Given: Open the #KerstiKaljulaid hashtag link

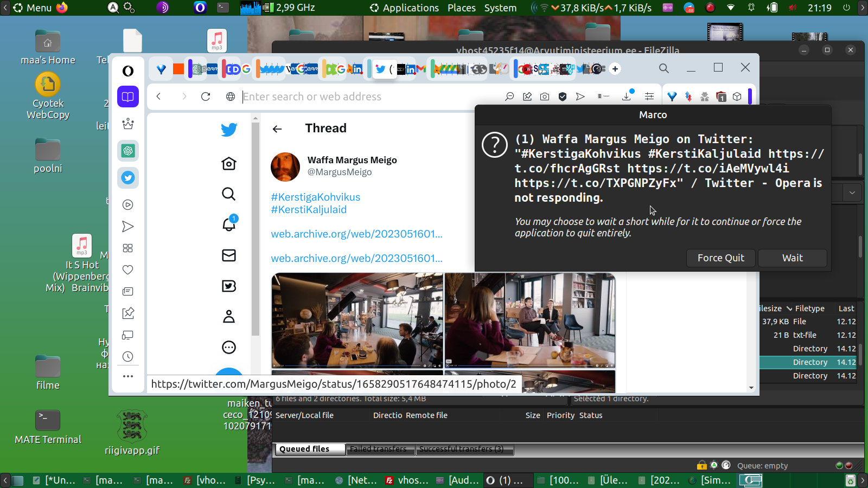Looking at the screenshot, I should [309, 209].
